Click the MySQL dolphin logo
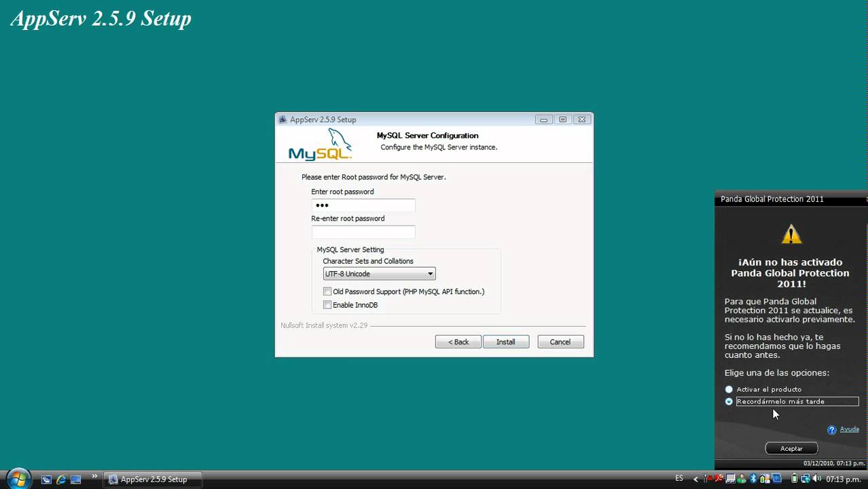The width and height of the screenshot is (868, 489). click(x=321, y=144)
